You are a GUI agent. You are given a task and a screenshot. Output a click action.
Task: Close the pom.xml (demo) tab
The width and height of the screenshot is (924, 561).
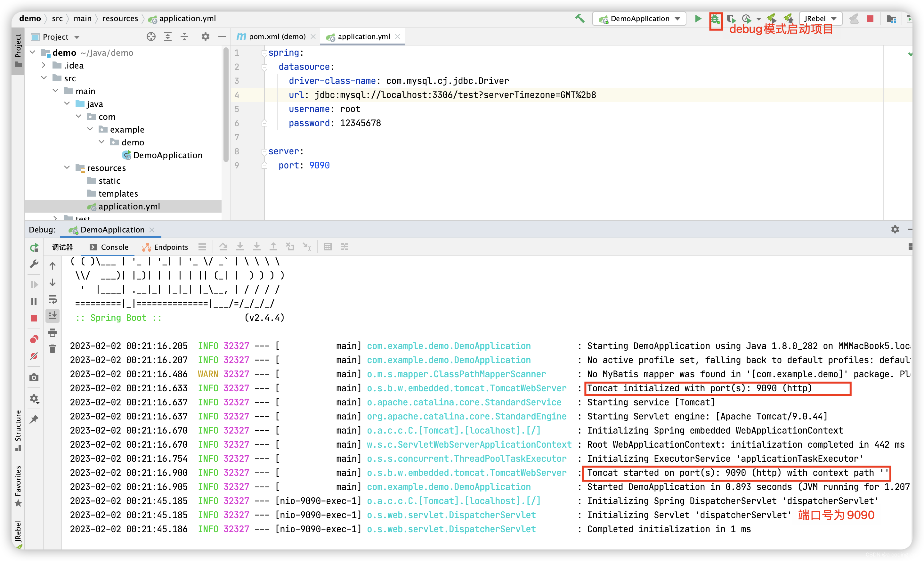[313, 37]
